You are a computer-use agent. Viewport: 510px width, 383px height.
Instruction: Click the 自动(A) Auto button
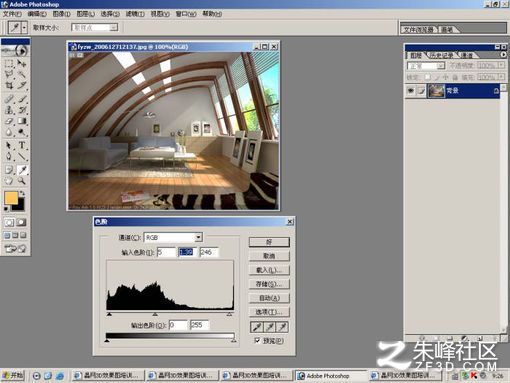pyautogui.click(x=269, y=298)
